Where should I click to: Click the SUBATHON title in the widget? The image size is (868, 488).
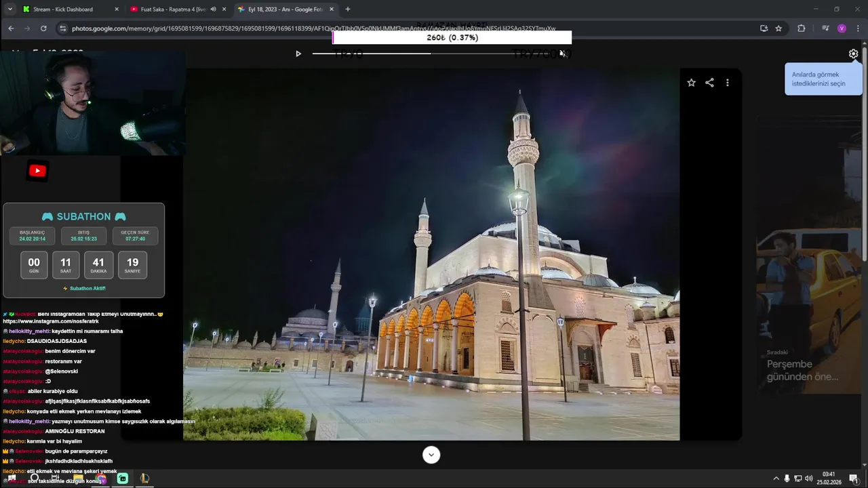coord(83,217)
